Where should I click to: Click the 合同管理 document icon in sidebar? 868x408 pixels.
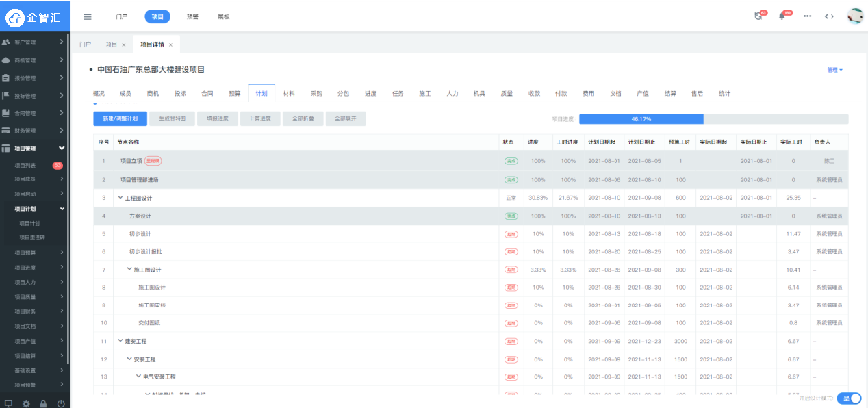6,113
